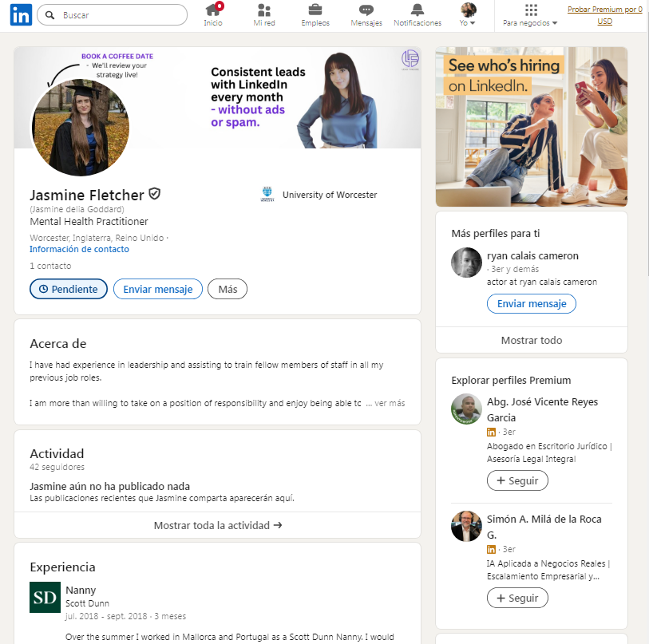Open José Vicente Reyes Garcia's avatar
Screen dimensions: 649x644
coord(466,409)
